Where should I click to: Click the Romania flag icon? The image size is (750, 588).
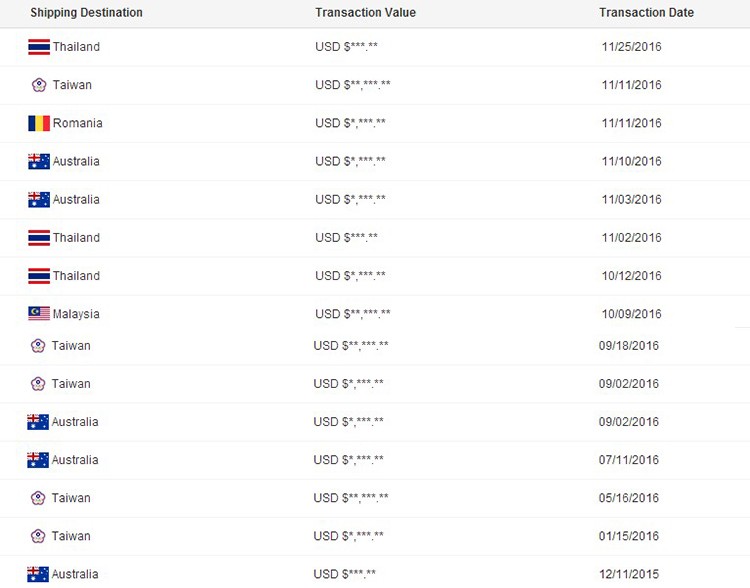tap(39, 123)
